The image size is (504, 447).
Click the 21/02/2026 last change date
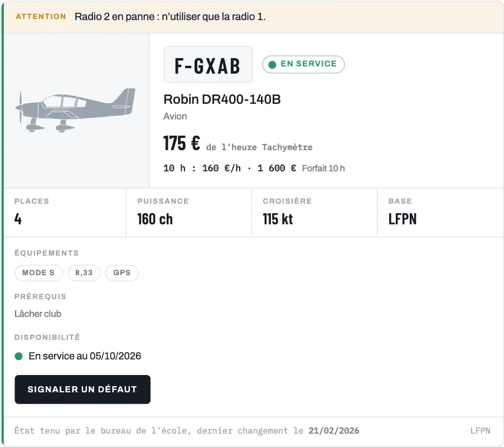pos(333,431)
